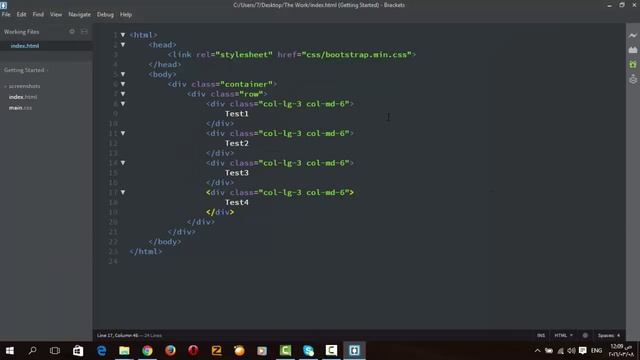The image size is (640, 360).
Task: Open the Edit menu
Action: coord(21,14)
